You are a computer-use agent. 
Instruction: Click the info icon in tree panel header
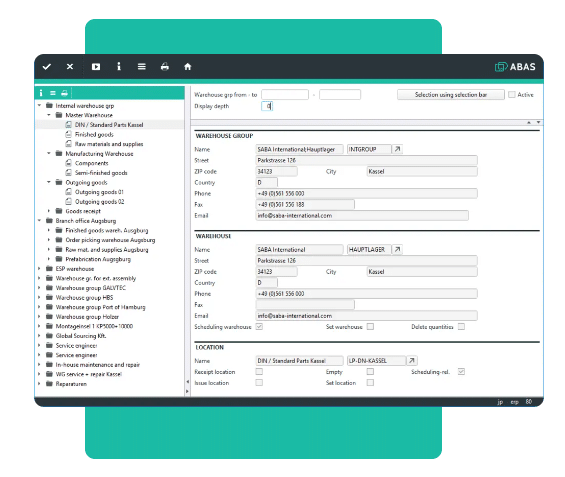[x=41, y=93]
